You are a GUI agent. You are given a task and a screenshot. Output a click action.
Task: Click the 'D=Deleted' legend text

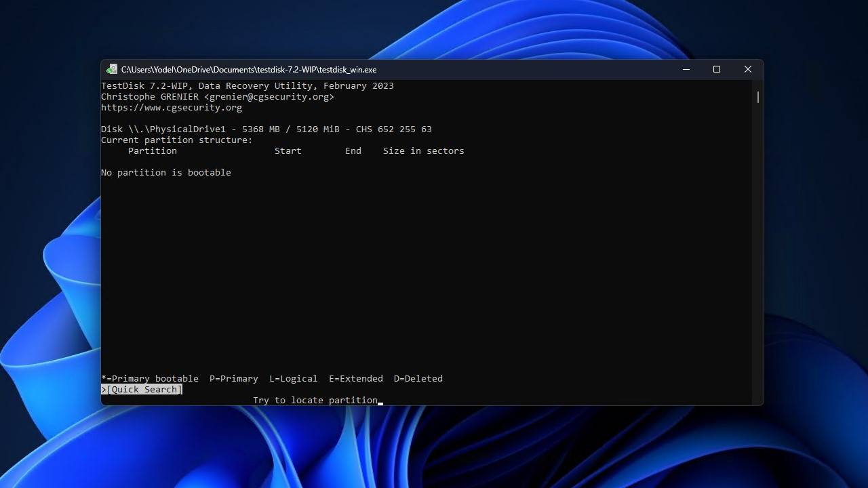pos(418,379)
